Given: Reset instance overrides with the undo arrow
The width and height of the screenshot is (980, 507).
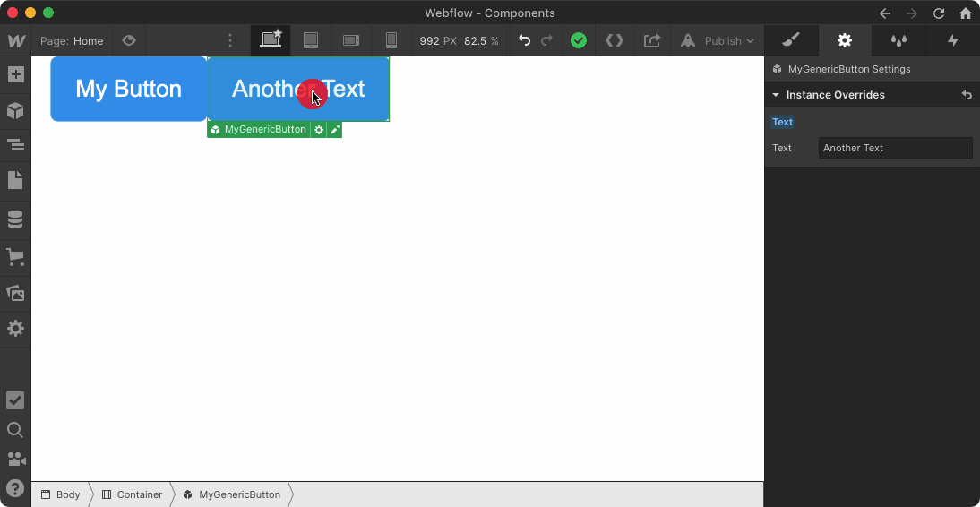Looking at the screenshot, I should [x=967, y=95].
